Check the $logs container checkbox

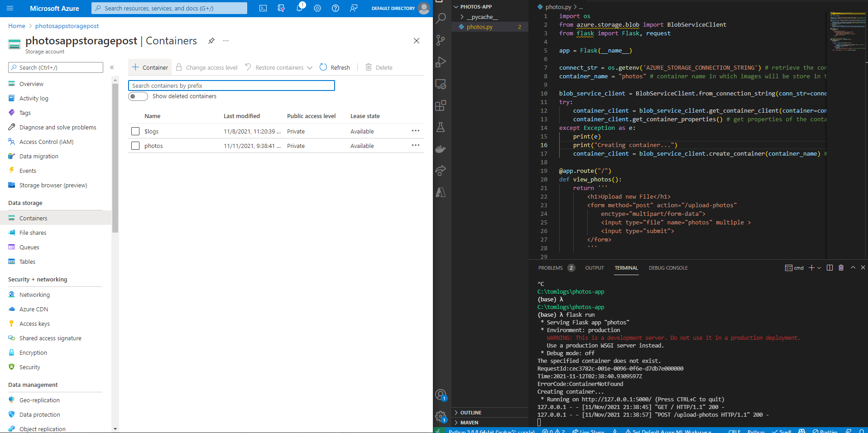coord(135,131)
